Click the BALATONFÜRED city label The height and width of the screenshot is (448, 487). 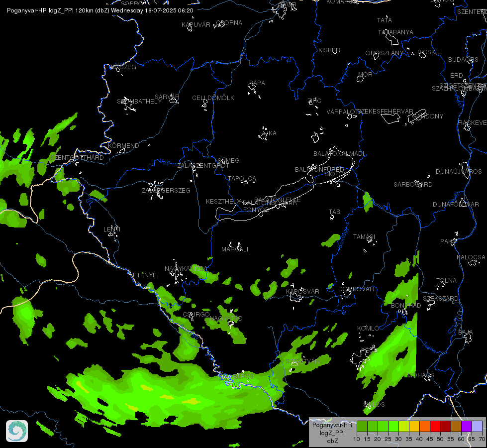[319, 170]
